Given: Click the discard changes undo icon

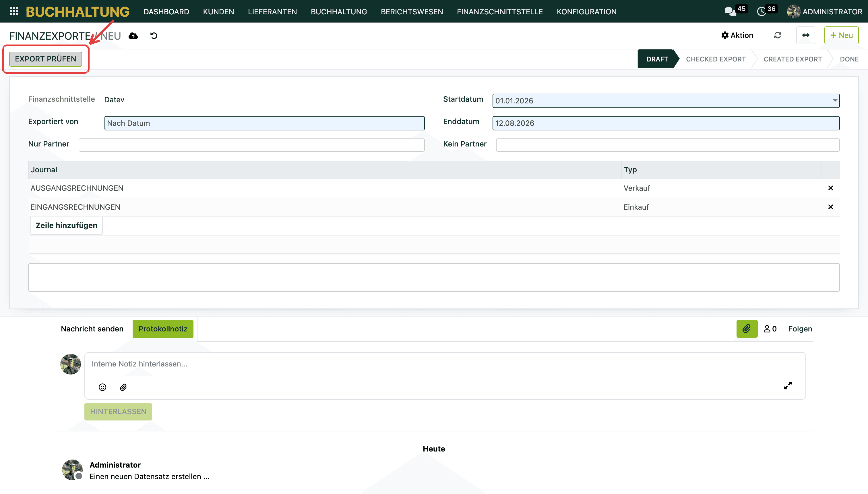Looking at the screenshot, I should [154, 36].
